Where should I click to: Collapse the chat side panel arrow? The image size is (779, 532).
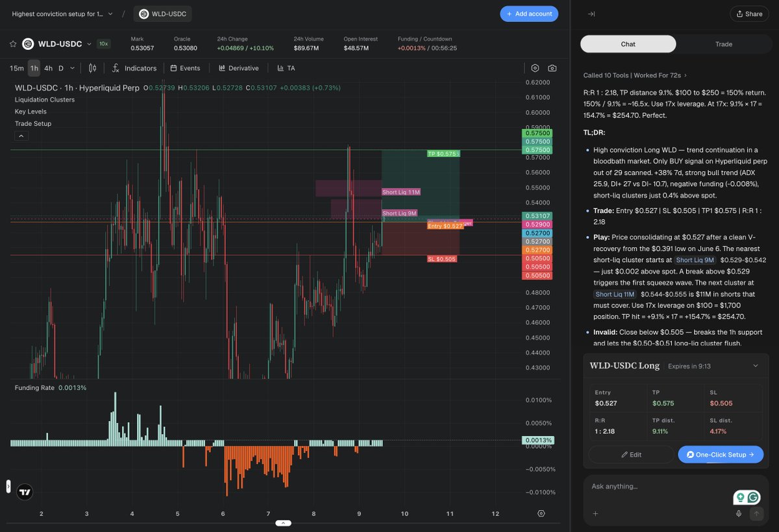point(591,14)
